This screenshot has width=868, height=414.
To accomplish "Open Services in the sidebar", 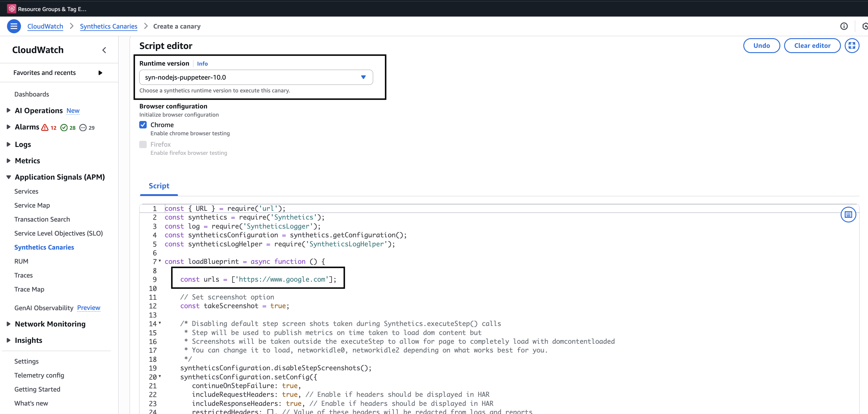I will [26, 191].
